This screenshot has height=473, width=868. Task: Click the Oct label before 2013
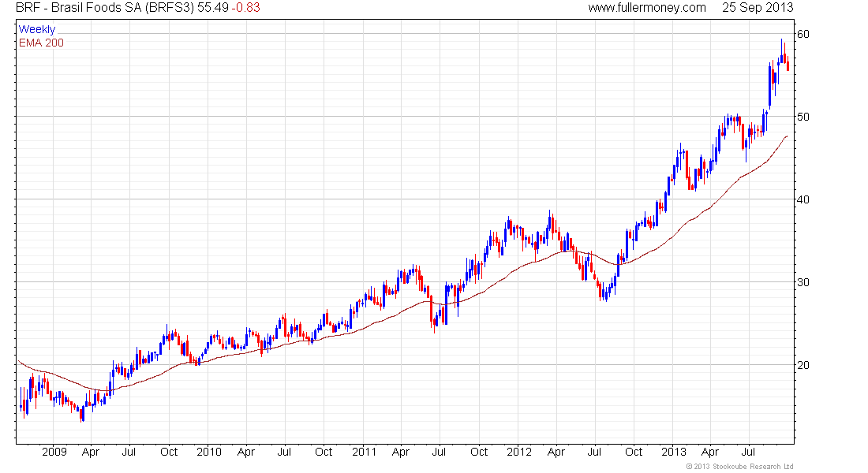tap(634, 452)
